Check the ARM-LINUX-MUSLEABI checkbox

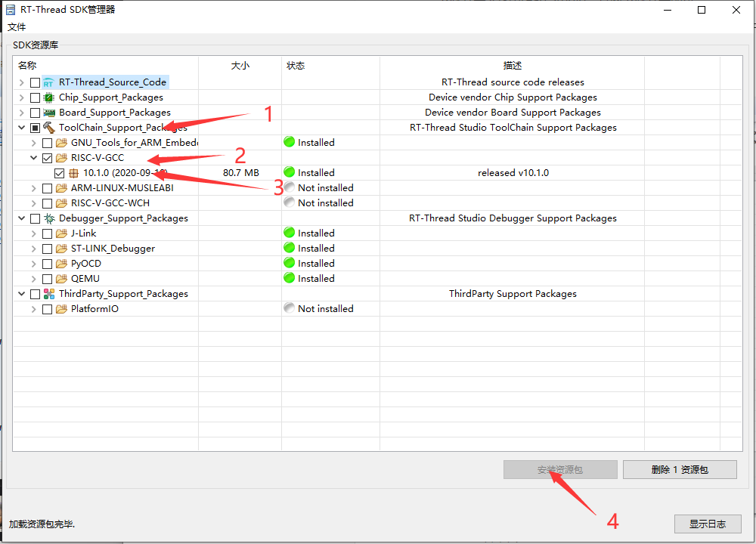click(47, 188)
